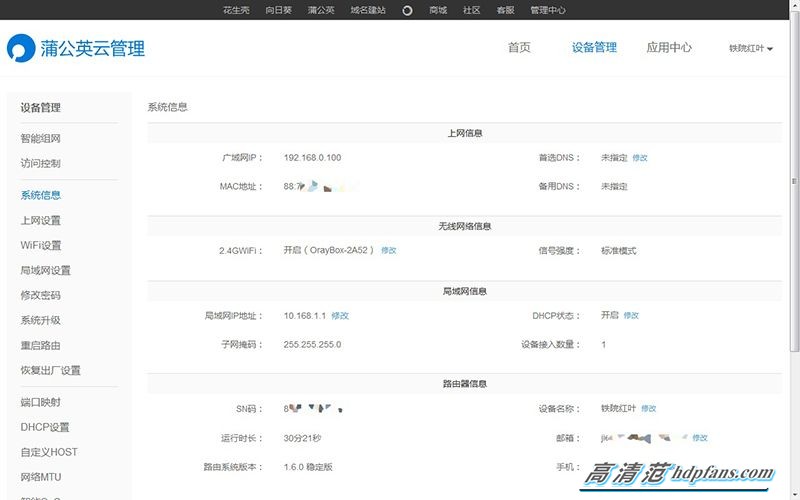Image resolution: width=800 pixels, height=500 pixels.
Task: Click the Oray logo icon in top bar
Action: coord(407,10)
